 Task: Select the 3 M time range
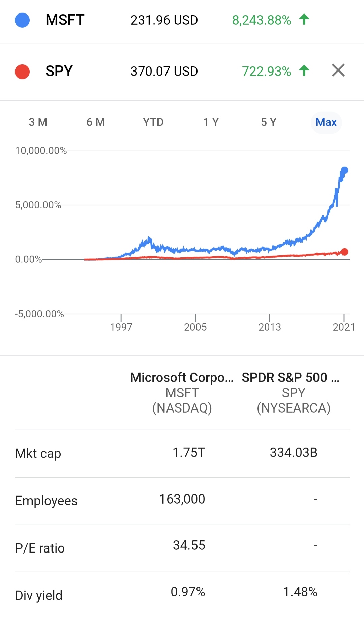point(38,122)
